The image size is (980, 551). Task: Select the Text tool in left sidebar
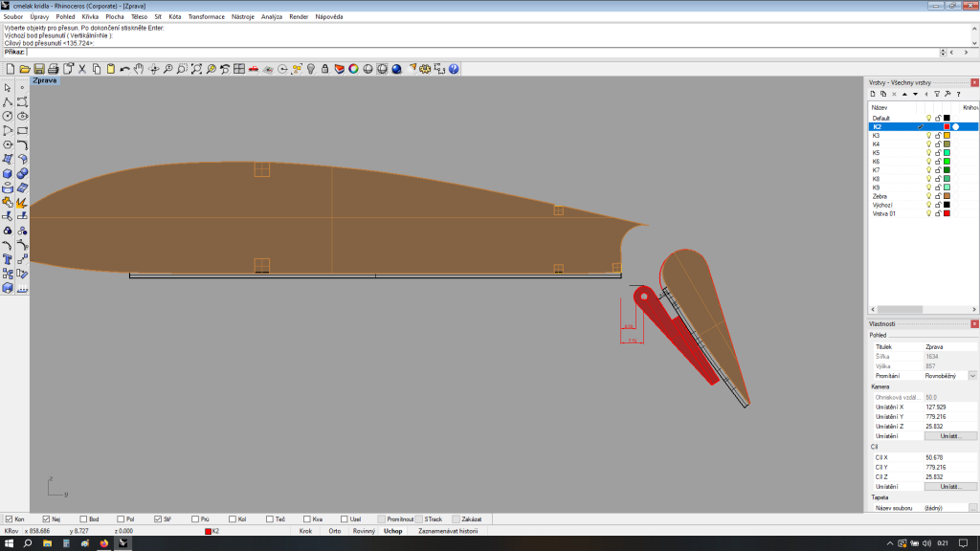pyautogui.click(x=8, y=260)
